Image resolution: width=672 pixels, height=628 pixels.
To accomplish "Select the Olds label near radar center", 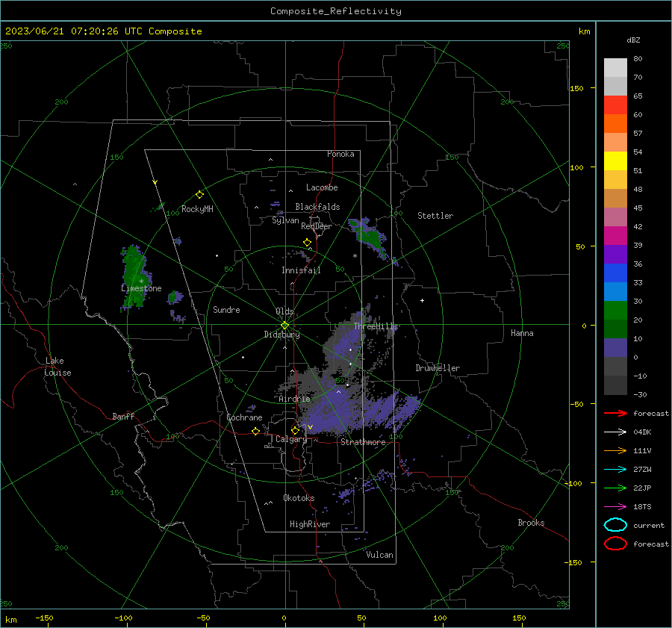I will (x=284, y=311).
